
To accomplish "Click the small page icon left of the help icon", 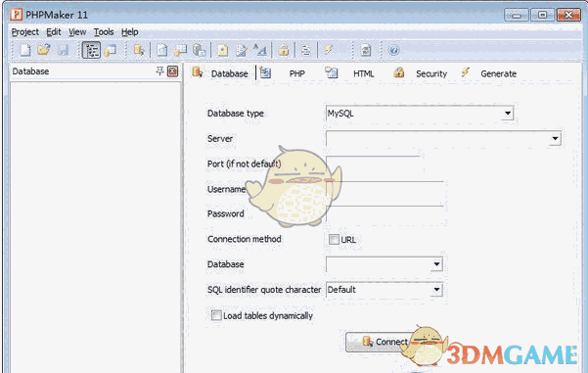I will 366,50.
